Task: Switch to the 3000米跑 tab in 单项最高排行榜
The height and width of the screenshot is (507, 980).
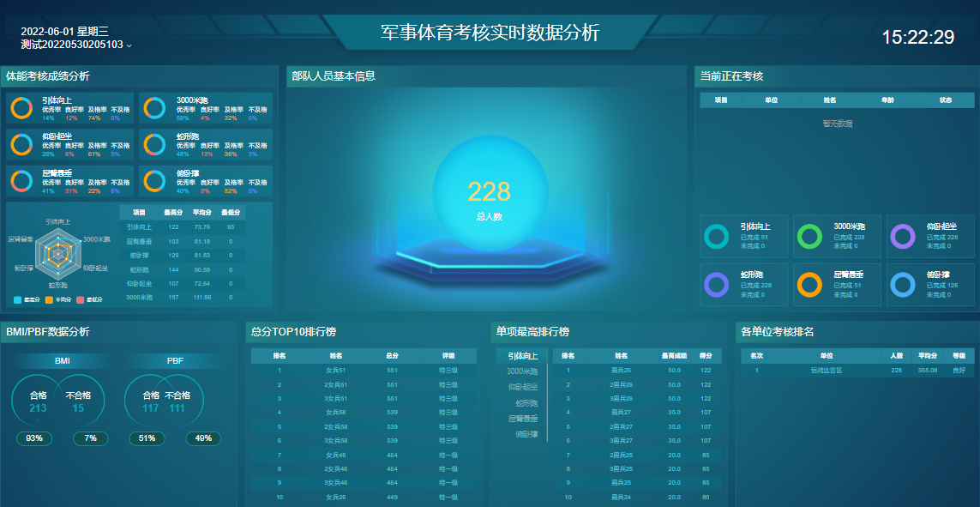Action: click(521, 371)
